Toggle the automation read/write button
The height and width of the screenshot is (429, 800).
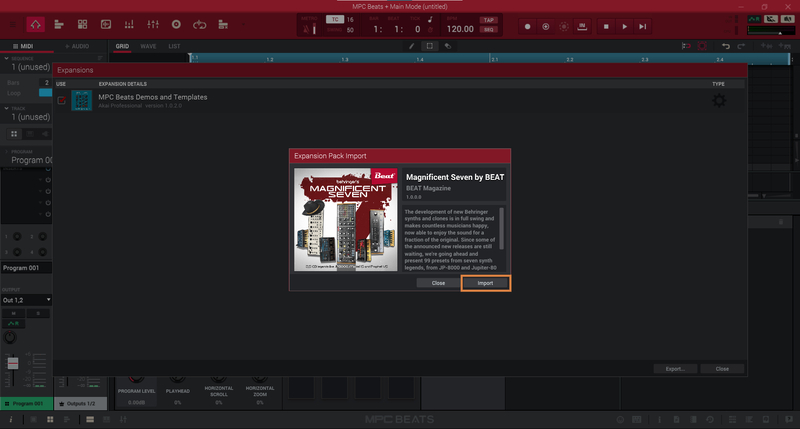[754, 19]
